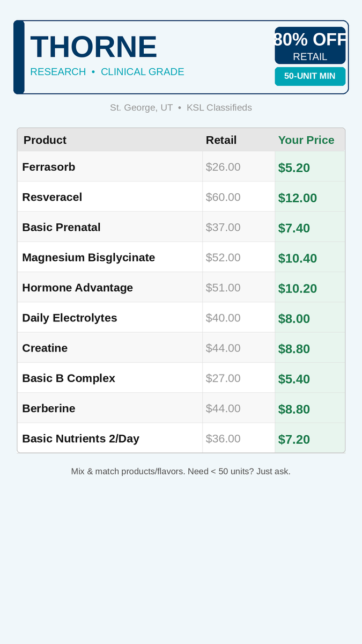Click the THORNE brand title
Image resolution: width=362 pixels, height=644 pixels.
click(x=93, y=47)
